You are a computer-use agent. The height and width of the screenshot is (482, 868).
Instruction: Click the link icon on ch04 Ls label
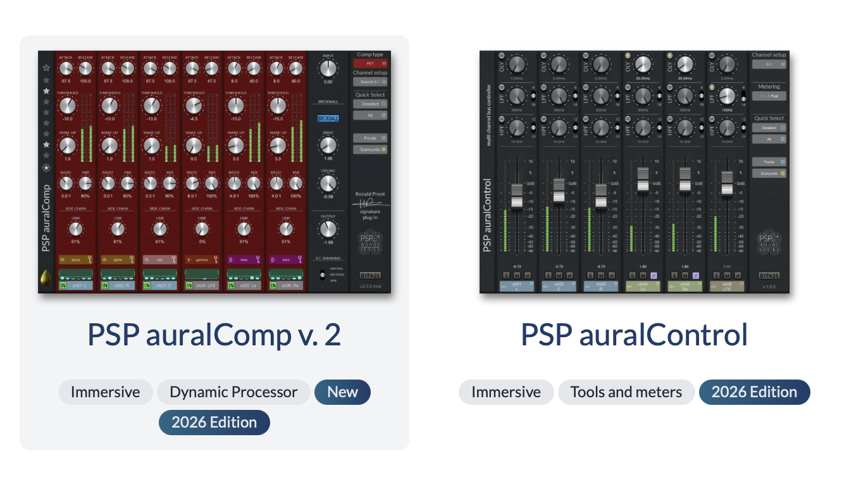click(x=629, y=287)
